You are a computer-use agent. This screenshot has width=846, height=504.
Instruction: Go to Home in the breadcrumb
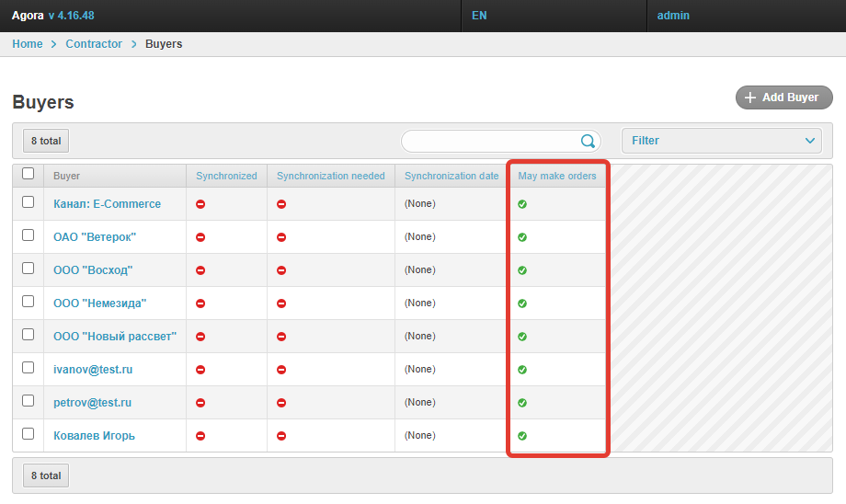point(28,44)
